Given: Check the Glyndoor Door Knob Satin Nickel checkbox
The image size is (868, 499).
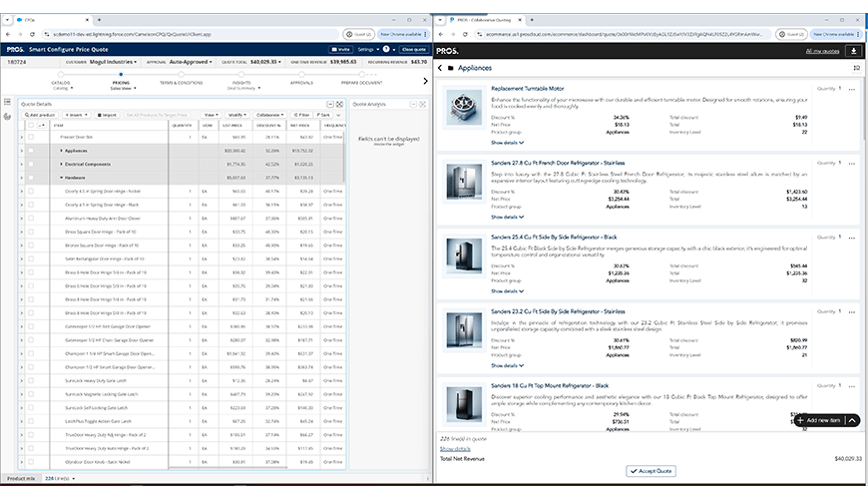Looking at the screenshot, I should (x=31, y=462).
